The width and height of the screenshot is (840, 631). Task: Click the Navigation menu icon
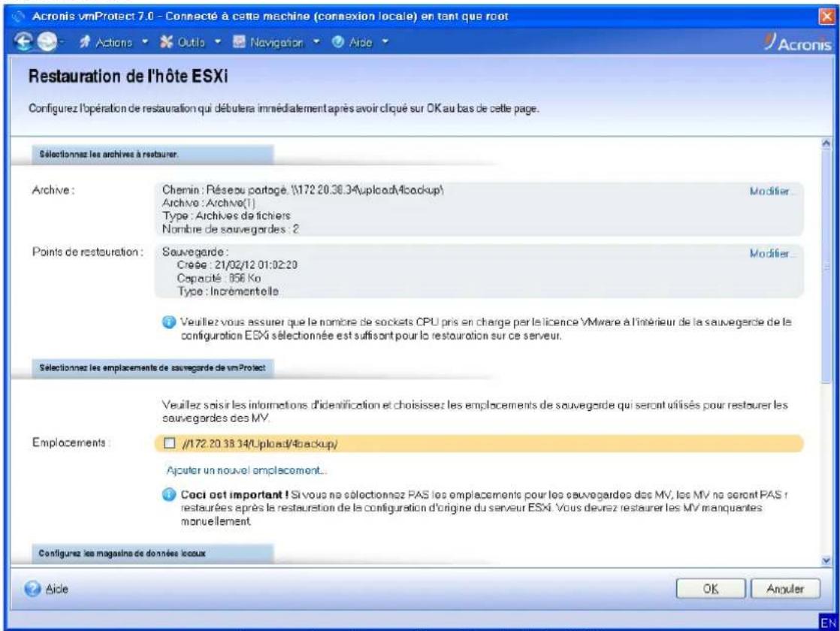(239, 42)
